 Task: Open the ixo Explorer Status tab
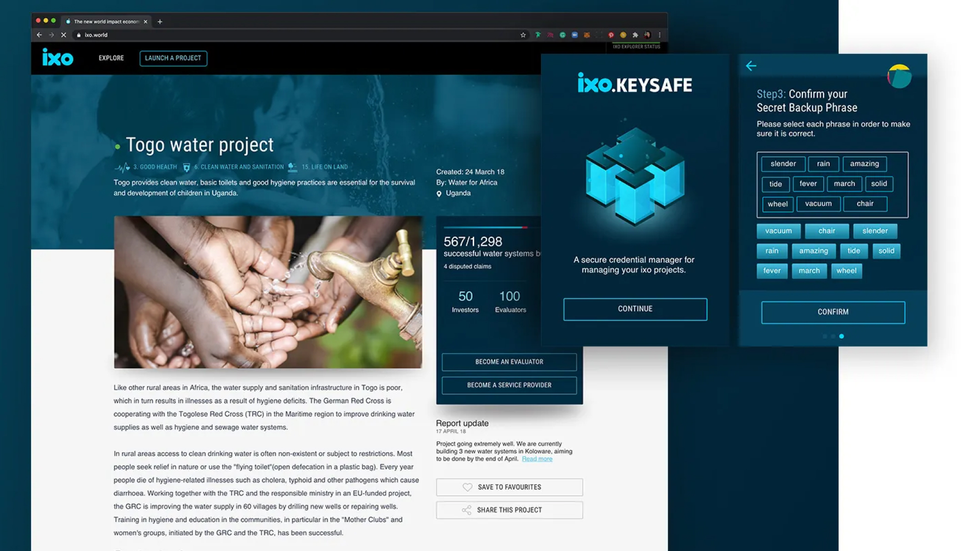tap(636, 46)
